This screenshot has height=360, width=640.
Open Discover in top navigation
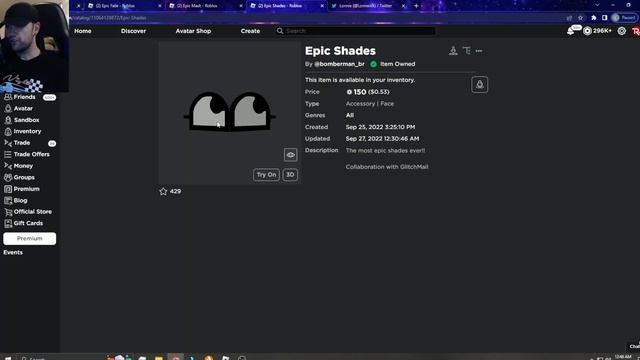133,31
